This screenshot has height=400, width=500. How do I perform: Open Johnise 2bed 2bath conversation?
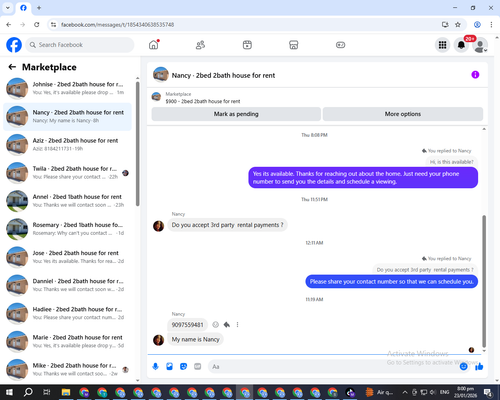pyautogui.click(x=67, y=88)
